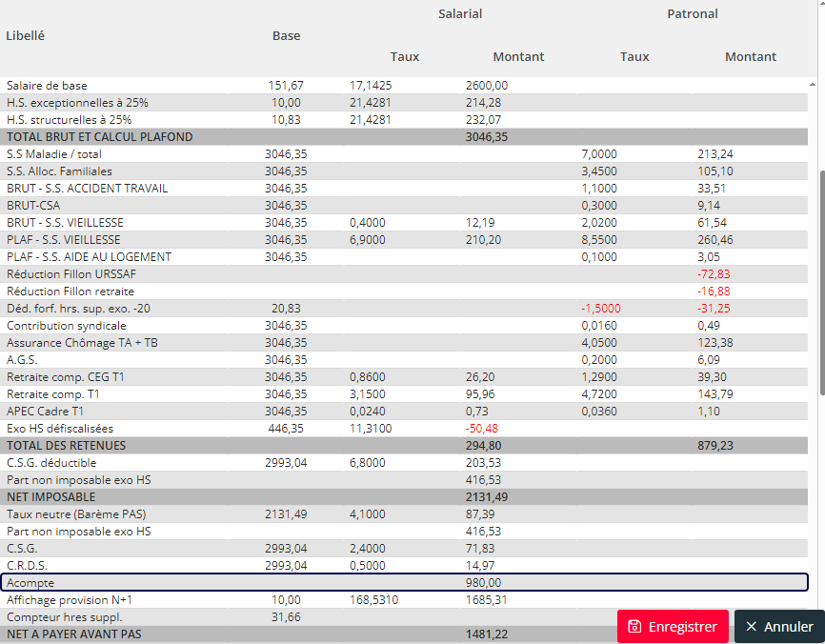This screenshot has height=644, width=825.
Task: Click the Salarial Taux column header
Action: click(405, 57)
